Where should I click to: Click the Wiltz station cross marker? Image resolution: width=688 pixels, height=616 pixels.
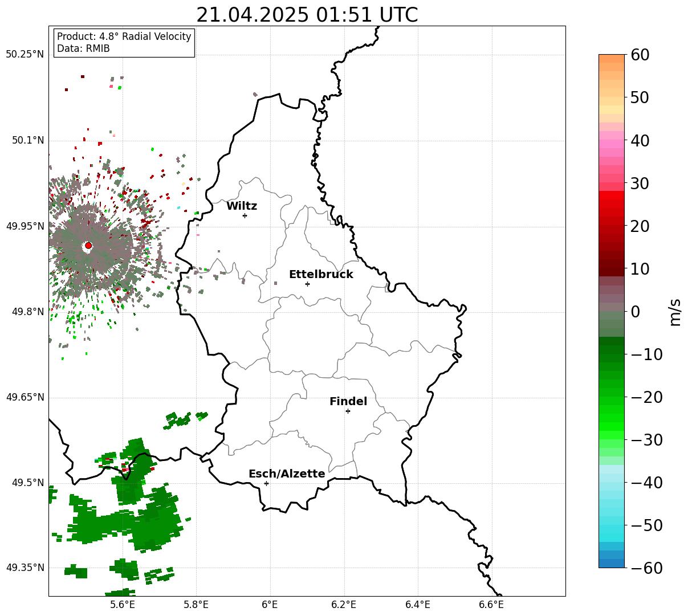pos(245,215)
